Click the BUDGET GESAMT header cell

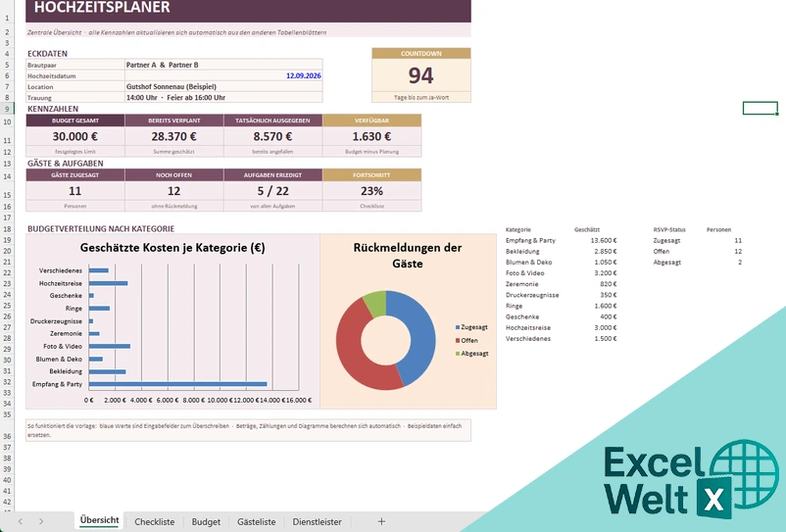tap(75, 121)
